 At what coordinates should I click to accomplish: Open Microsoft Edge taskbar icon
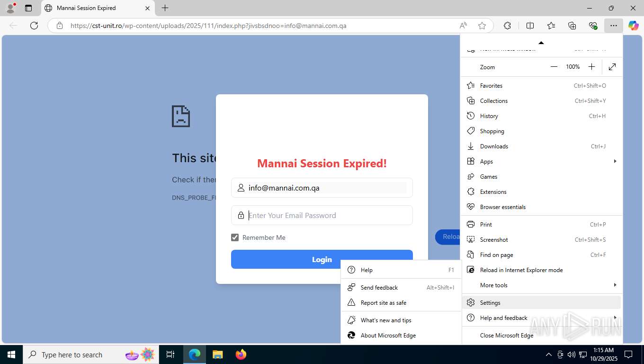click(195, 355)
